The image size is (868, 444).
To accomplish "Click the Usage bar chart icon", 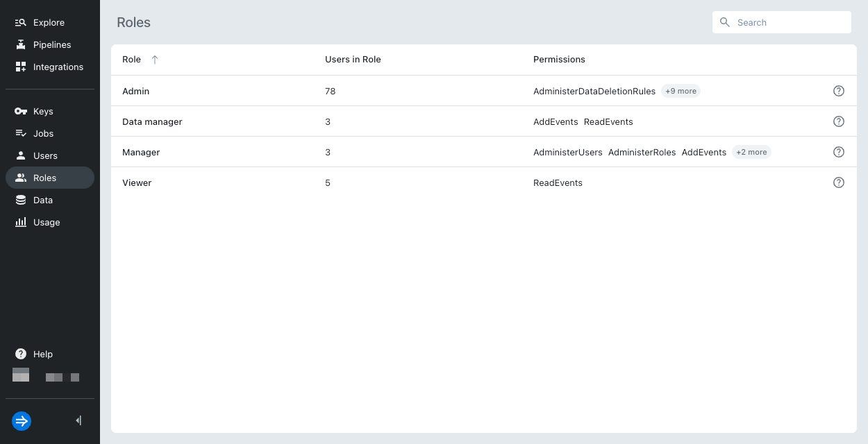I will 21,222.
